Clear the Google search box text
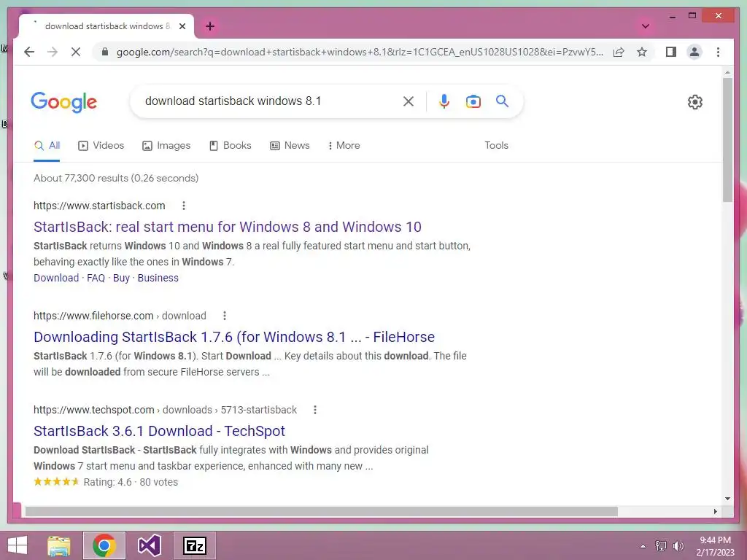 [409, 101]
